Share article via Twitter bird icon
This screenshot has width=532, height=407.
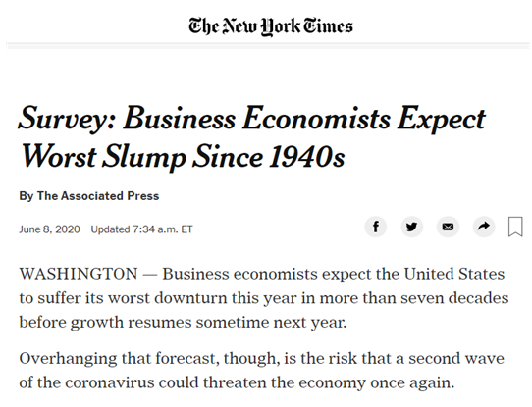[x=411, y=227]
